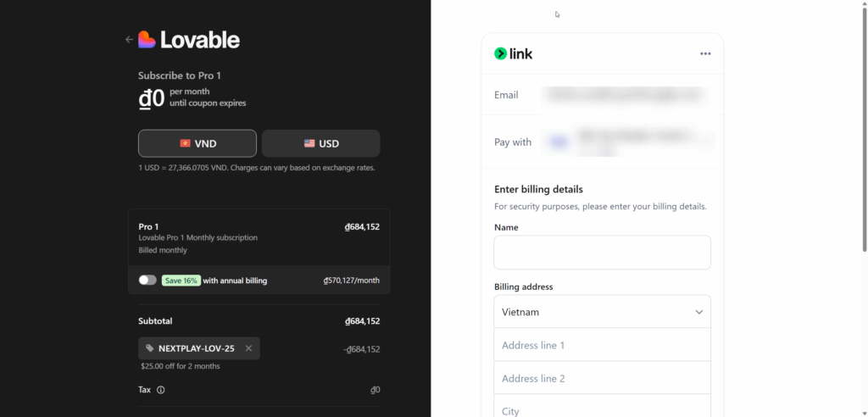Screen dimensions: 868x417
Task: Click the Pay with payment method row
Action: coord(602,142)
